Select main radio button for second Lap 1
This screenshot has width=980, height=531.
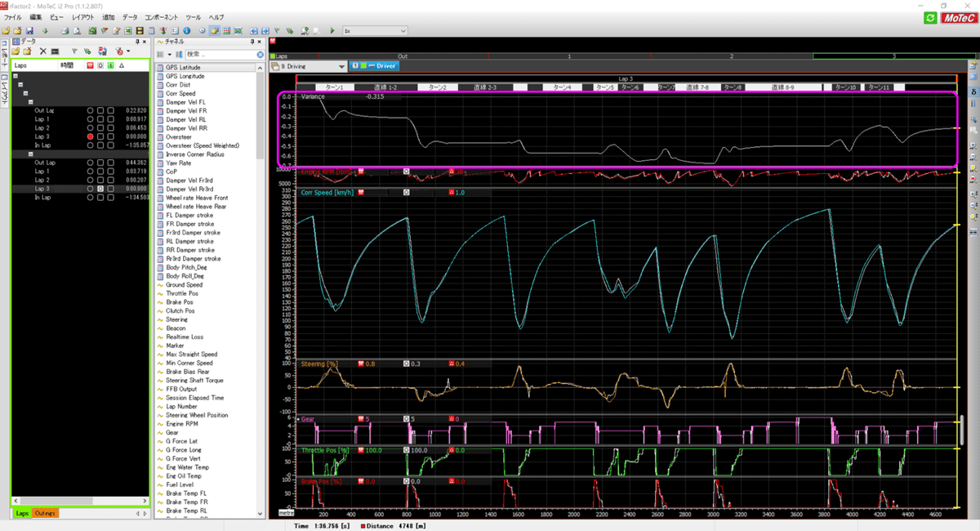91,171
